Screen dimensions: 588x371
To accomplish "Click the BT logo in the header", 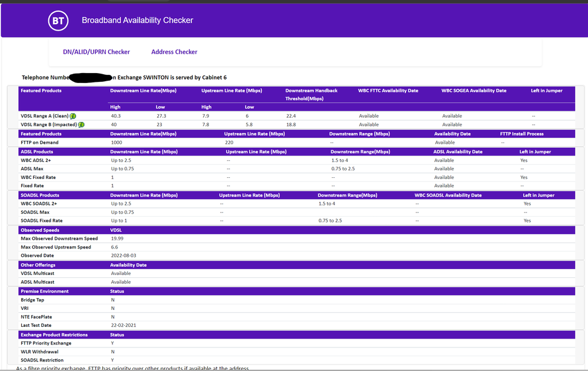I will point(58,21).
